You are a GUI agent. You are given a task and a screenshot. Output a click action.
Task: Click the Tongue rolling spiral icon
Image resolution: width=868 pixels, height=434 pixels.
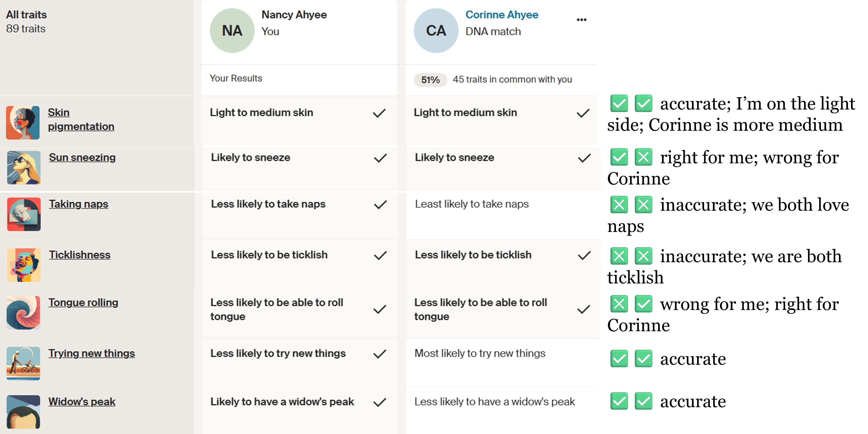[23, 313]
